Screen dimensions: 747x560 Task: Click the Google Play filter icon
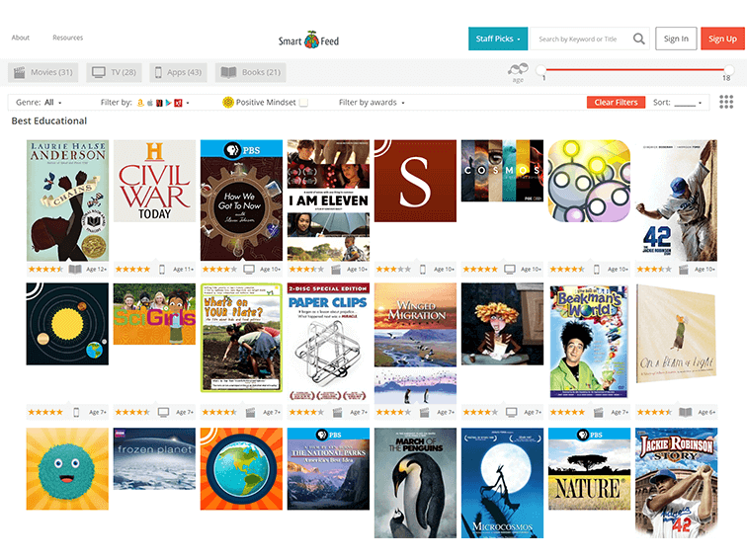[168, 103]
